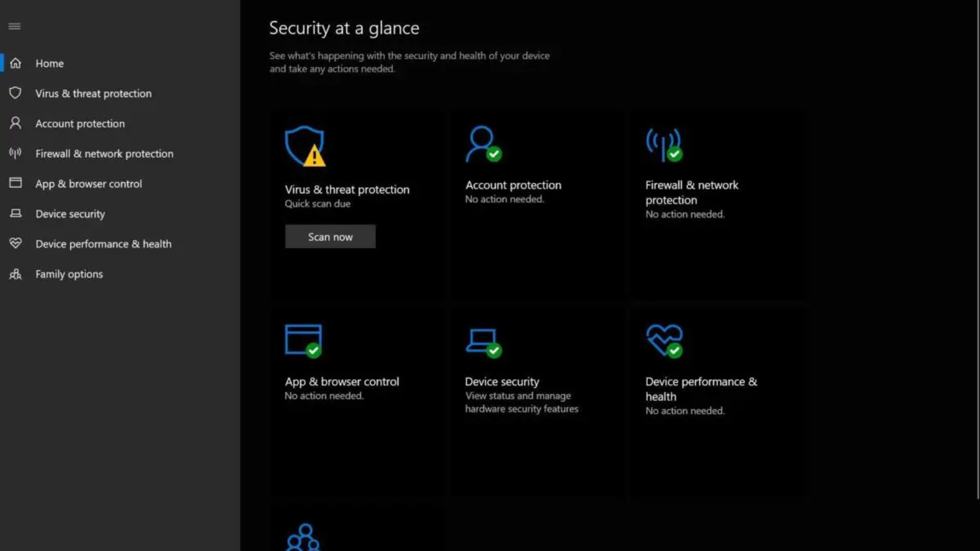Click 'View status and manage hardware security features'
The image size is (980, 551).
pos(522,402)
